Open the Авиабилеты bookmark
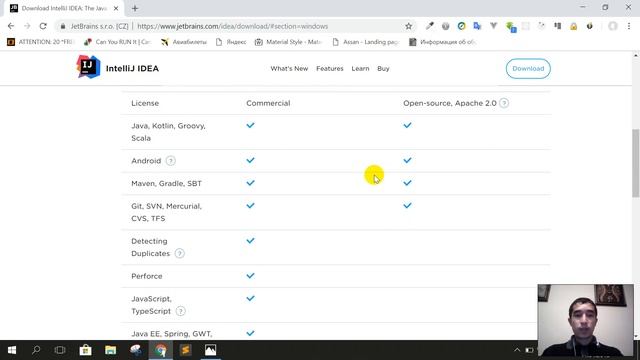The image size is (640, 360). pyautogui.click(x=184, y=42)
